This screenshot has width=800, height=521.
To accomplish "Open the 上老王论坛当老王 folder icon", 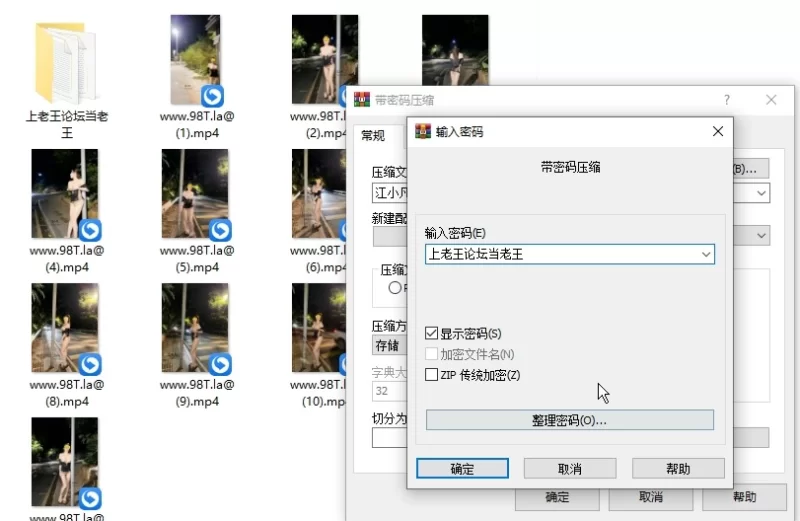I will tap(66, 62).
